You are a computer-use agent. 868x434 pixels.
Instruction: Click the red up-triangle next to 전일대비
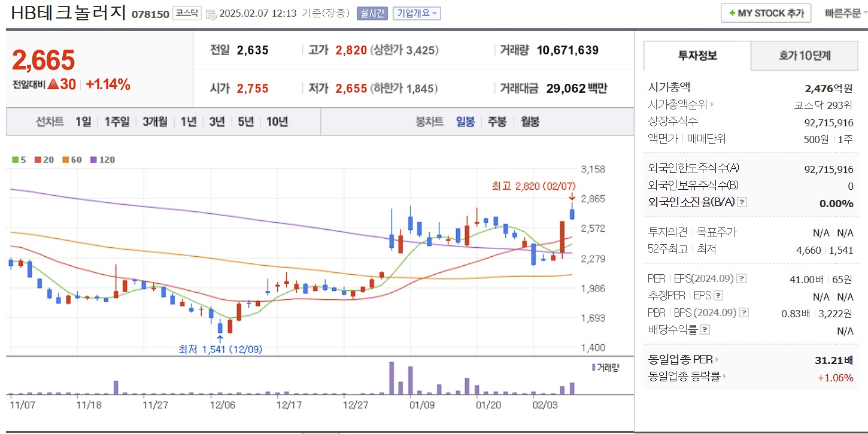pyautogui.click(x=53, y=84)
